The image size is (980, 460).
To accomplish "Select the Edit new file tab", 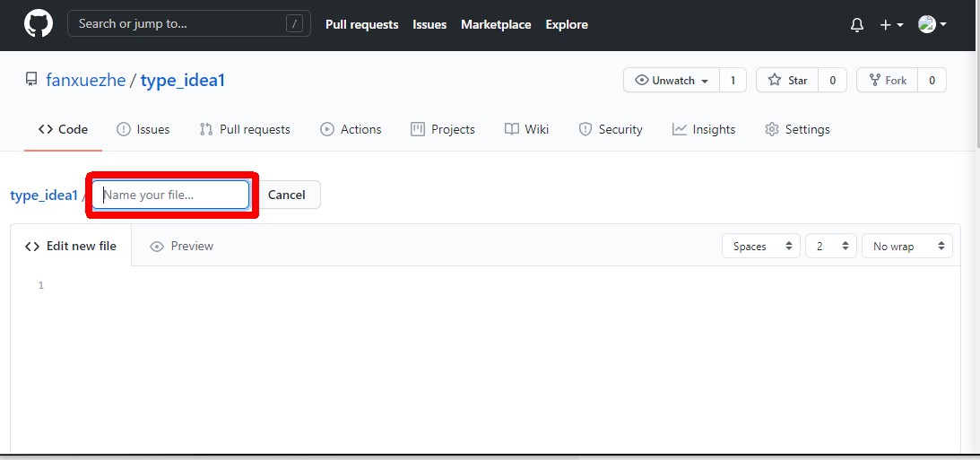I will coord(71,246).
